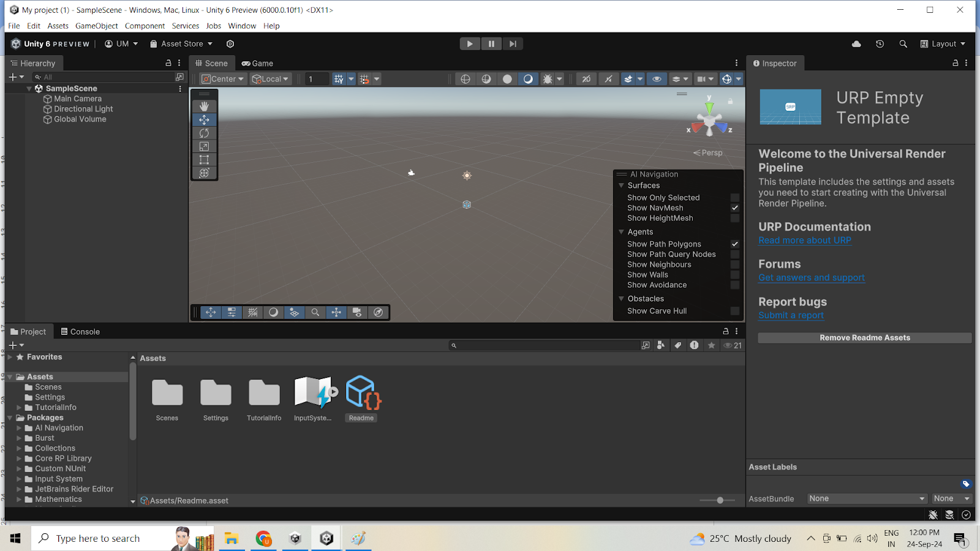
Task: Enable Show Walls checkbox
Action: pyautogui.click(x=735, y=275)
